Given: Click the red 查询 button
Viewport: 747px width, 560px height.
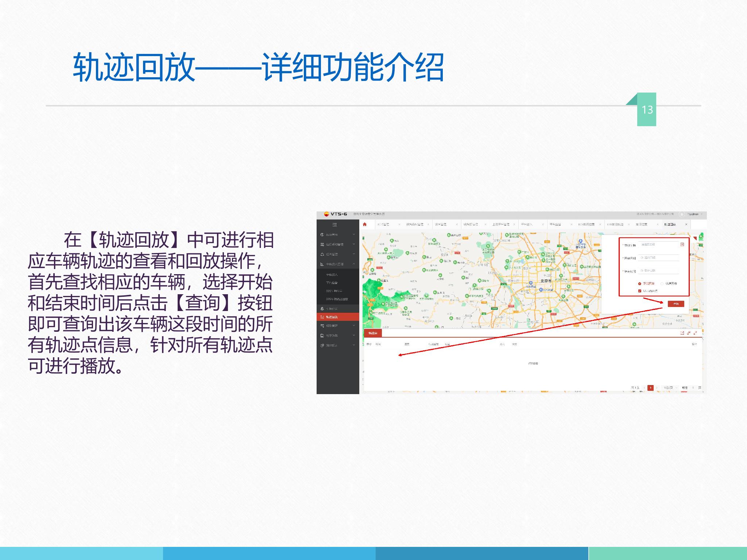Looking at the screenshot, I should click(x=676, y=304).
